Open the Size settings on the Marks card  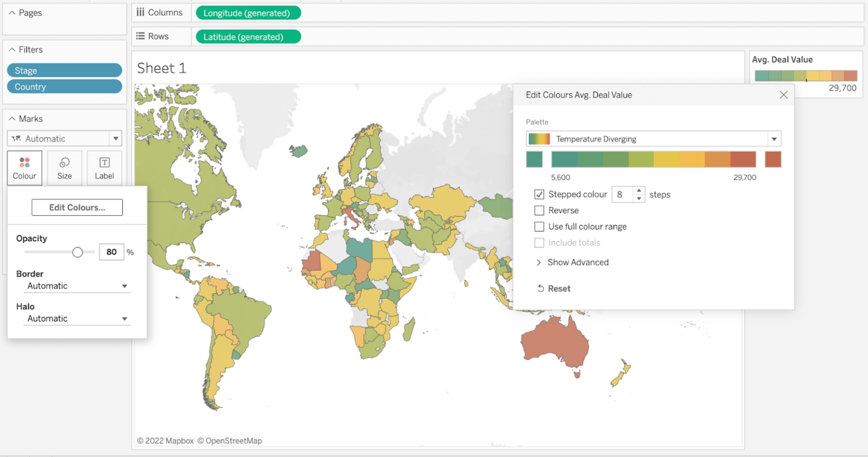[64, 168]
